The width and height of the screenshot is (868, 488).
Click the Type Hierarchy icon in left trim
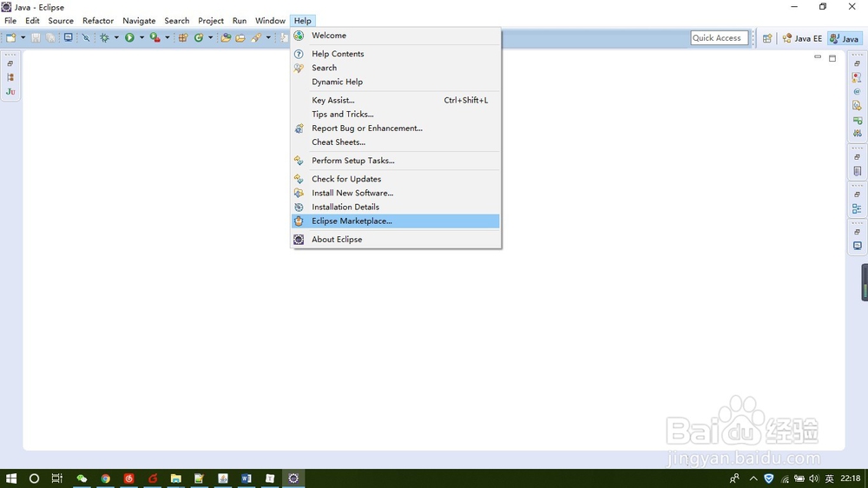[x=10, y=77]
